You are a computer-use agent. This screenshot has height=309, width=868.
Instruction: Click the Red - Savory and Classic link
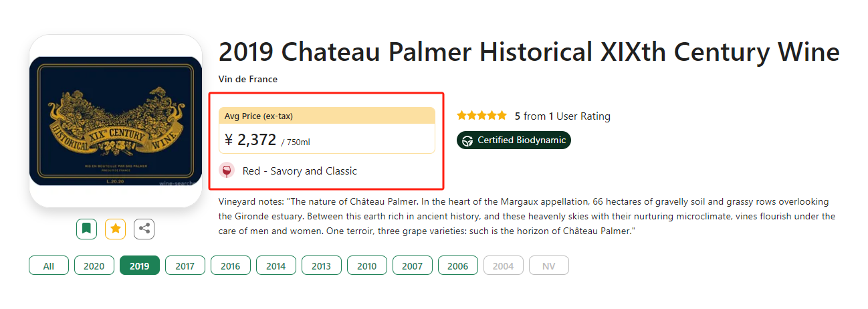[300, 171]
